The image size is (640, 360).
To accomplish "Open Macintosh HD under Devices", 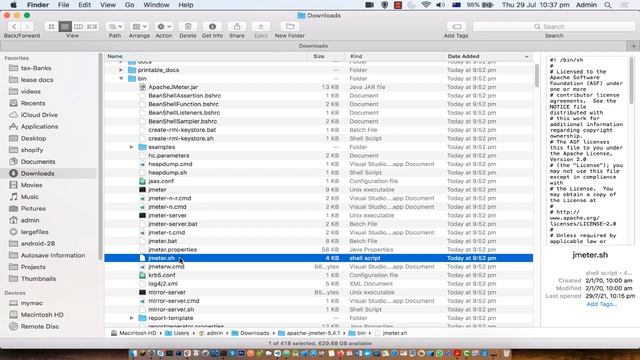I will (x=42, y=315).
